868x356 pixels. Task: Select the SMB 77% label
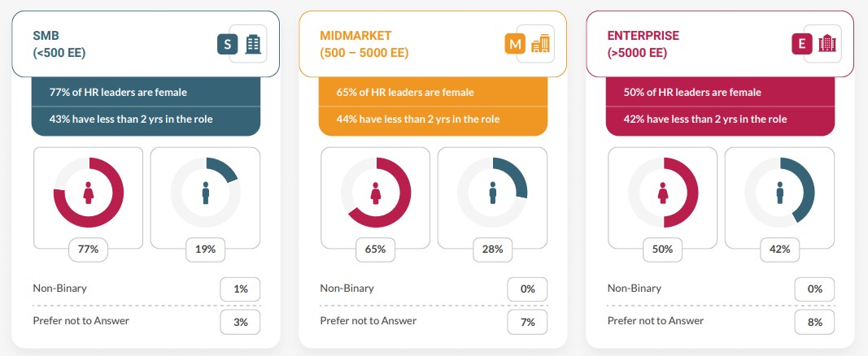88,250
